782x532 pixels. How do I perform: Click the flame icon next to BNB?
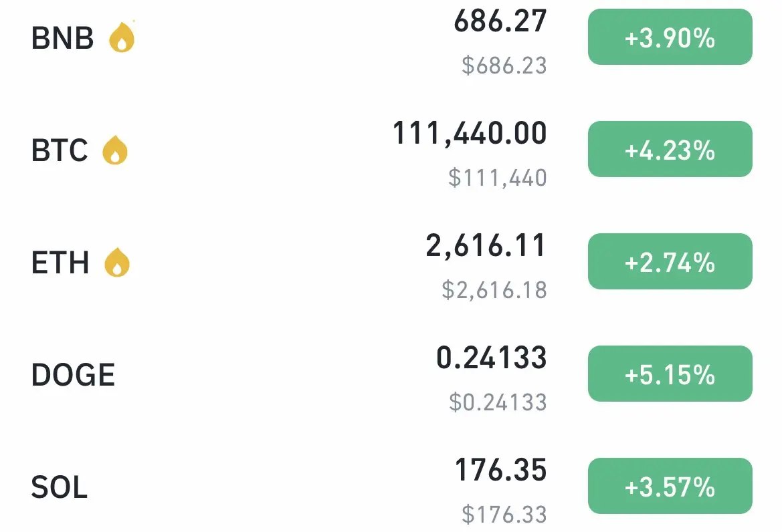(x=122, y=36)
